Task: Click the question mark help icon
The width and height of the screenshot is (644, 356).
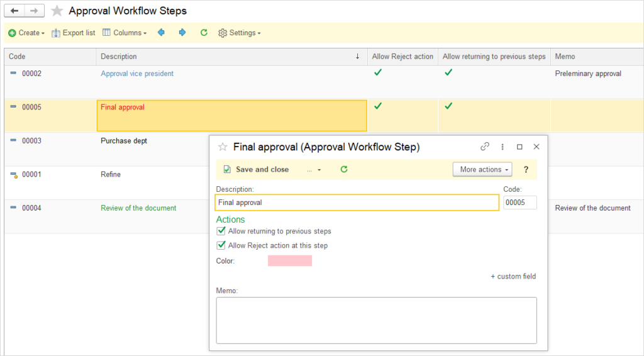Action: 526,169
